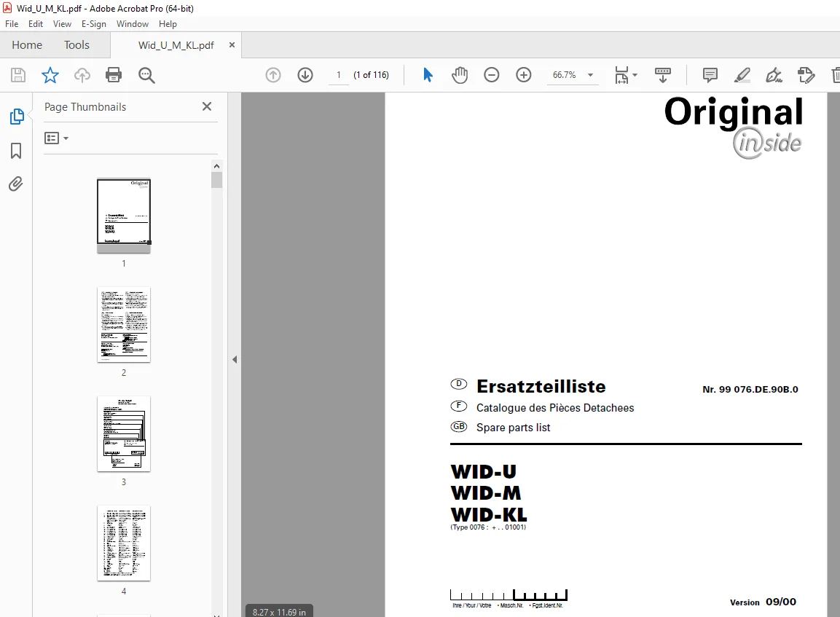The image size is (840, 617).
Task: Open the Fit page options icon
Action: 621,75
